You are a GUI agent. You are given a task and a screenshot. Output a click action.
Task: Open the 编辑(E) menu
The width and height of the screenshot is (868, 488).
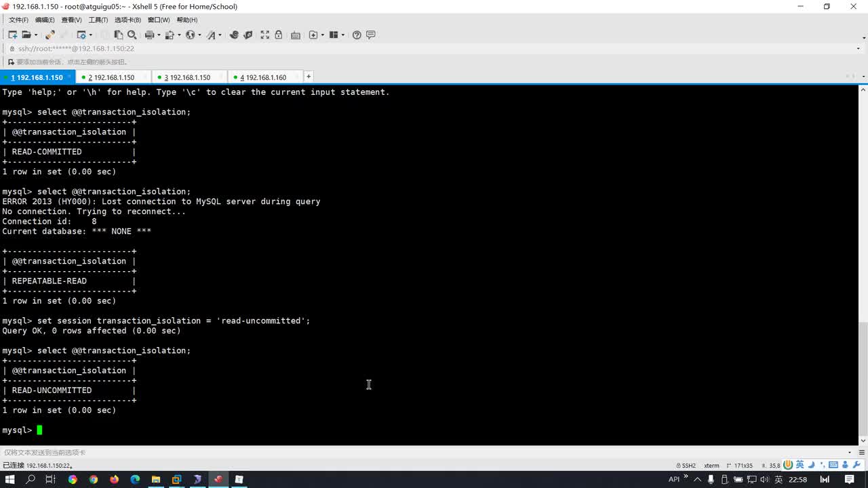click(x=45, y=20)
